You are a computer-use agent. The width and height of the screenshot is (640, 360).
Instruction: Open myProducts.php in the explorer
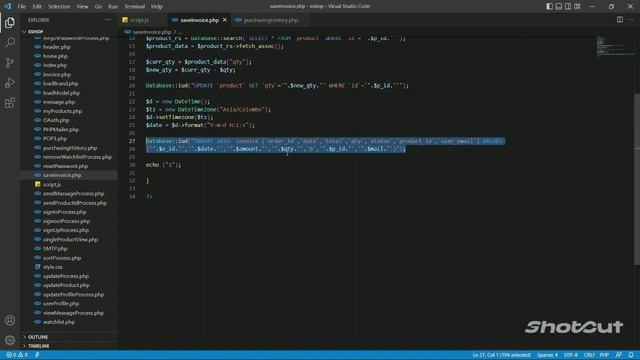point(62,111)
